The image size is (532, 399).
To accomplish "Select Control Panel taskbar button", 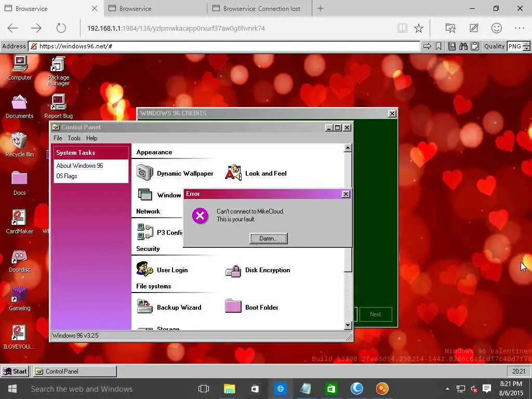I will pyautogui.click(x=75, y=371).
